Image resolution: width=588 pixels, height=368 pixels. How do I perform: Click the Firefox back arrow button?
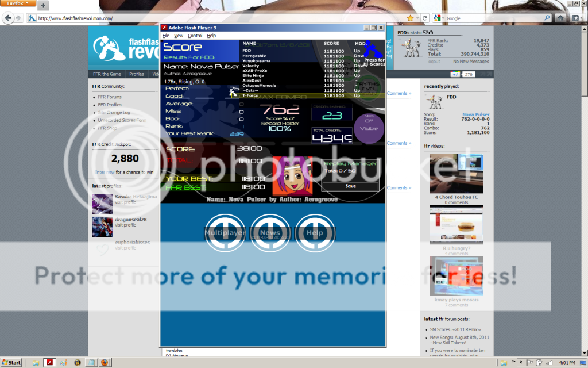tap(7, 18)
